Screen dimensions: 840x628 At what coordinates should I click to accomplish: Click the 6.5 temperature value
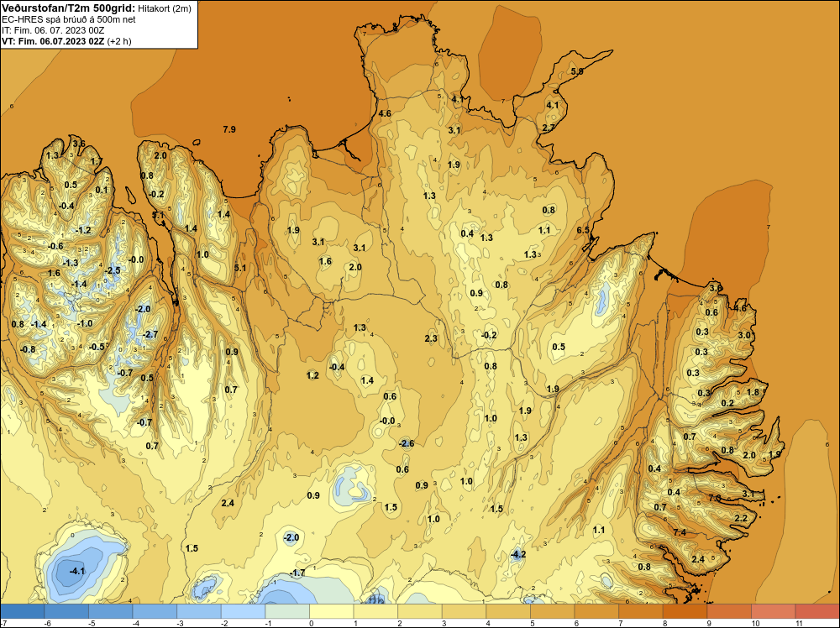click(x=583, y=230)
